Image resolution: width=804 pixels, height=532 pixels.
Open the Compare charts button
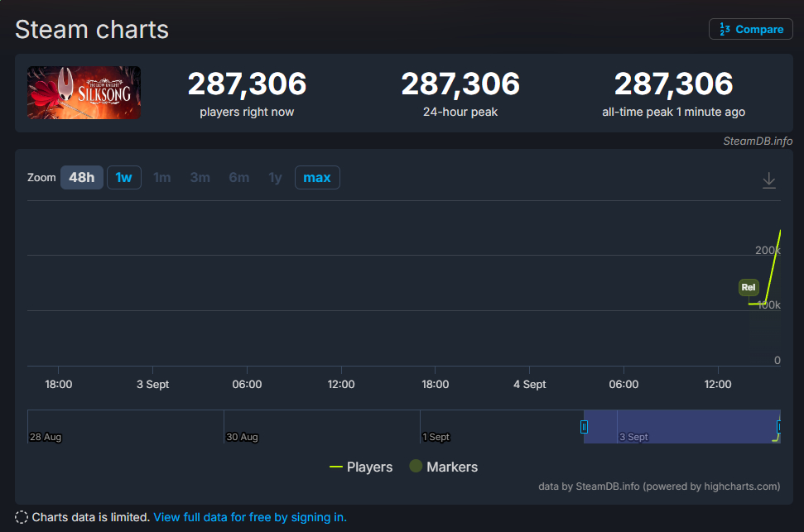[x=751, y=29]
